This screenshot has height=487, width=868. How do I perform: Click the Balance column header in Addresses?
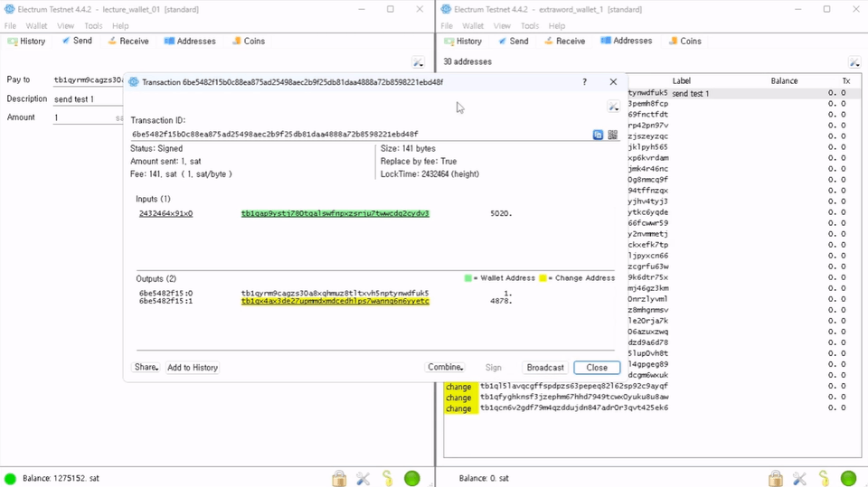(784, 80)
